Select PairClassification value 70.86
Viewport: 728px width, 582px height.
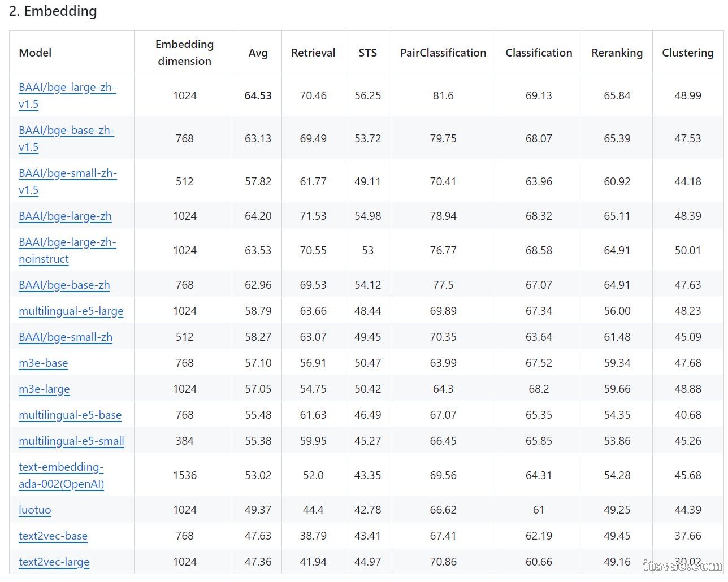(x=443, y=562)
